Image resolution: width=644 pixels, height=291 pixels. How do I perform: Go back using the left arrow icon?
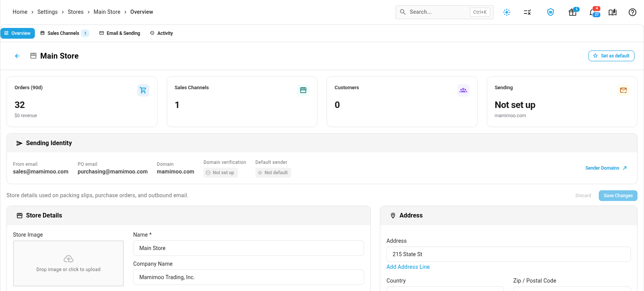(17, 56)
